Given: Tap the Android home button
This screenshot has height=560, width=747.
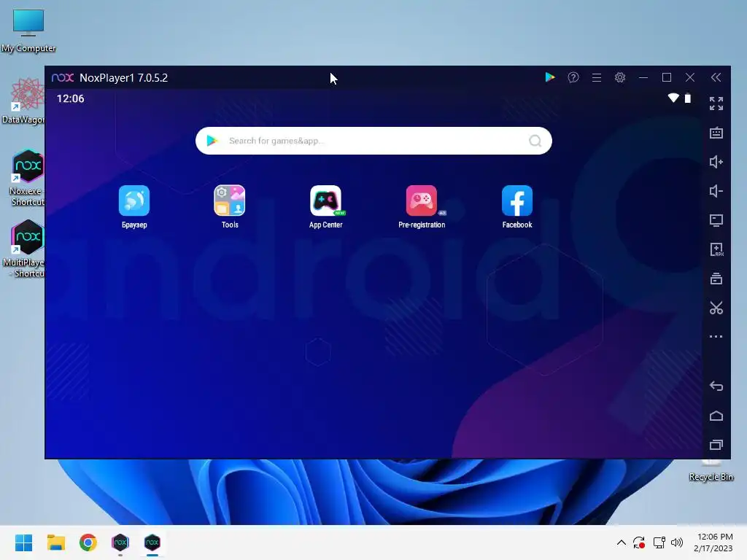Looking at the screenshot, I should (716, 416).
